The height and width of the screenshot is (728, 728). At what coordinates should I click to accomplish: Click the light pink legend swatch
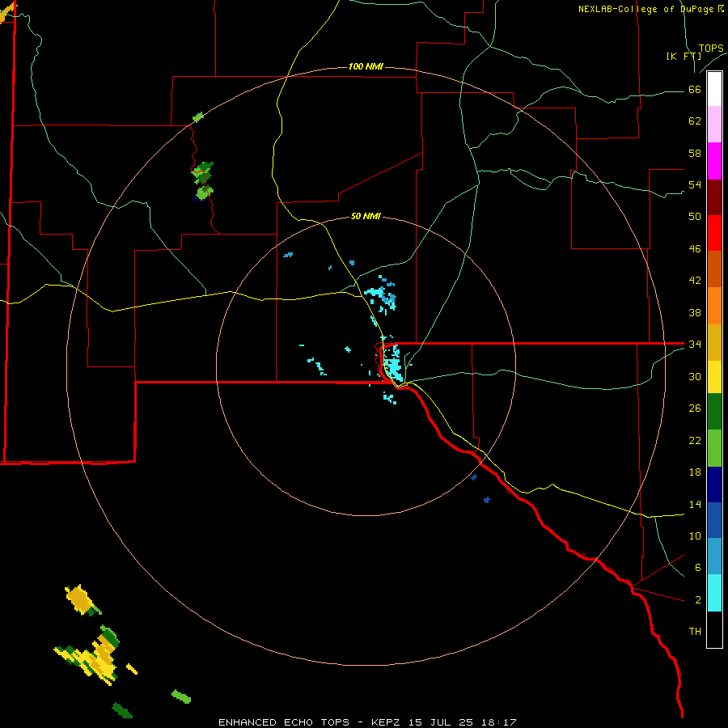pos(714,124)
